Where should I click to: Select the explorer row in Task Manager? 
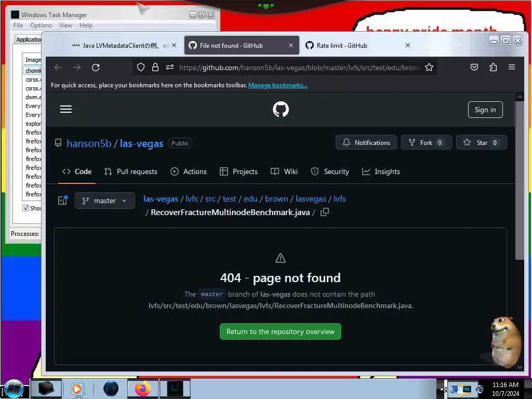33,124
